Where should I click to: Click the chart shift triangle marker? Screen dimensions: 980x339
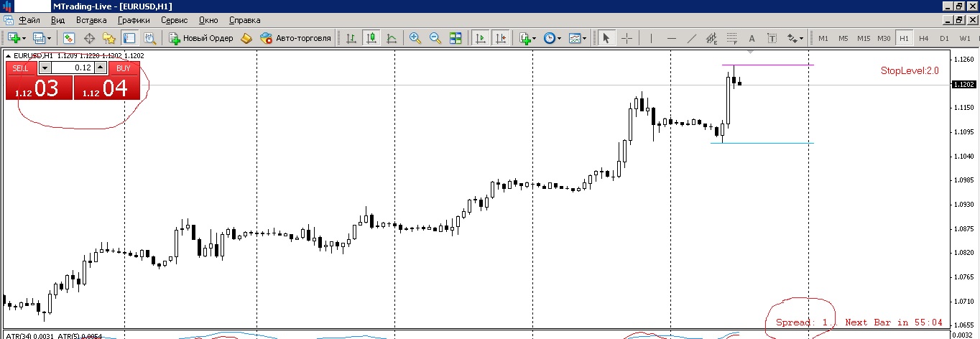750,52
